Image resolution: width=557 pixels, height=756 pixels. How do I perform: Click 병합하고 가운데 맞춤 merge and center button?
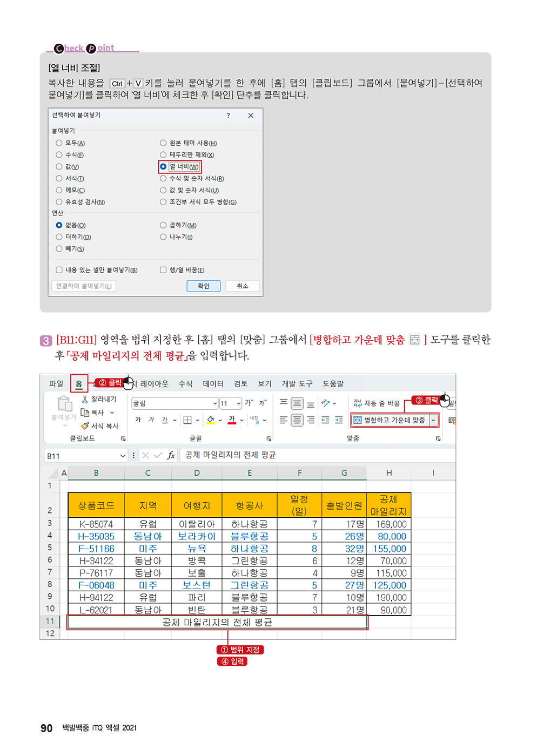[x=390, y=420]
